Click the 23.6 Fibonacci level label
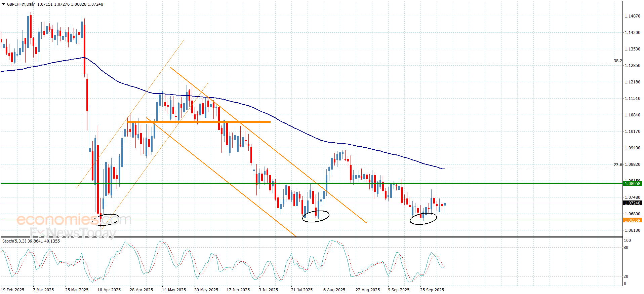This screenshot has height=294, width=644. [617, 165]
